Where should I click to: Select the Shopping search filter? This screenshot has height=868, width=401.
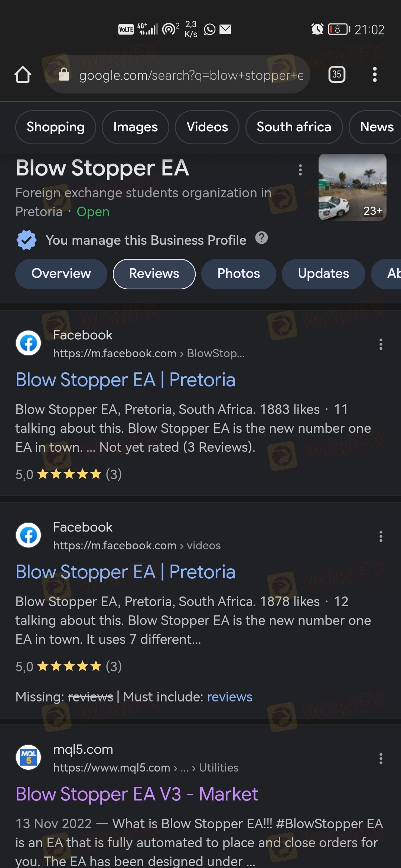tap(56, 127)
